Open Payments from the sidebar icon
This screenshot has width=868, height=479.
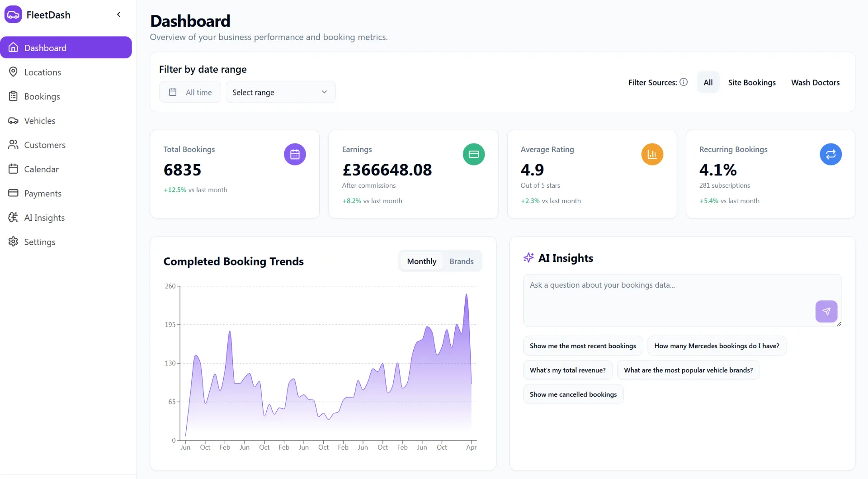click(x=14, y=193)
